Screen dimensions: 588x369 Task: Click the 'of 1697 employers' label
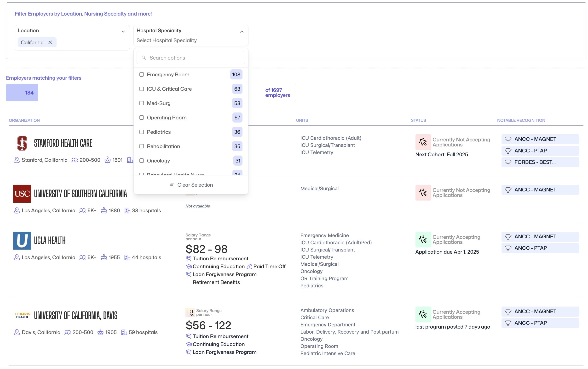[x=277, y=93]
